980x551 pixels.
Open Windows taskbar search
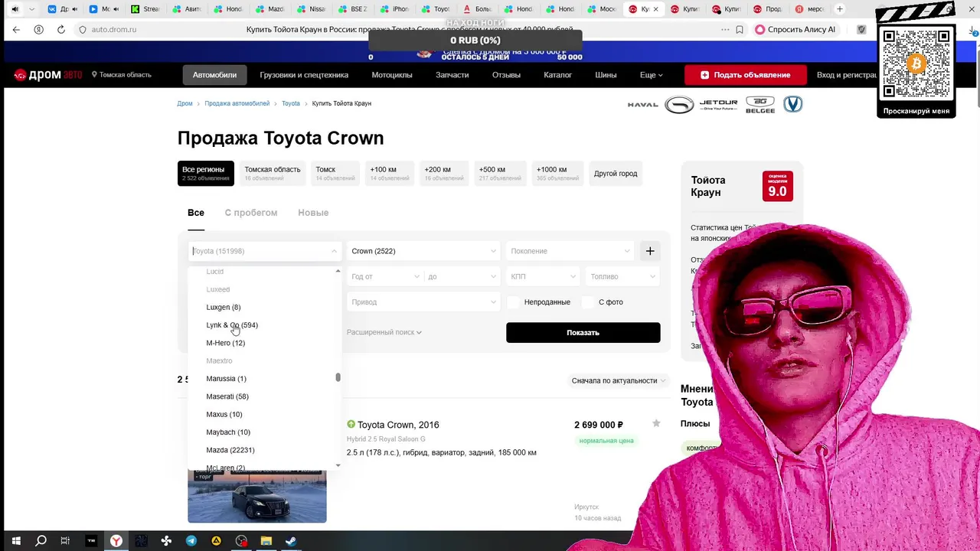pyautogui.click(x=41, y=541)
